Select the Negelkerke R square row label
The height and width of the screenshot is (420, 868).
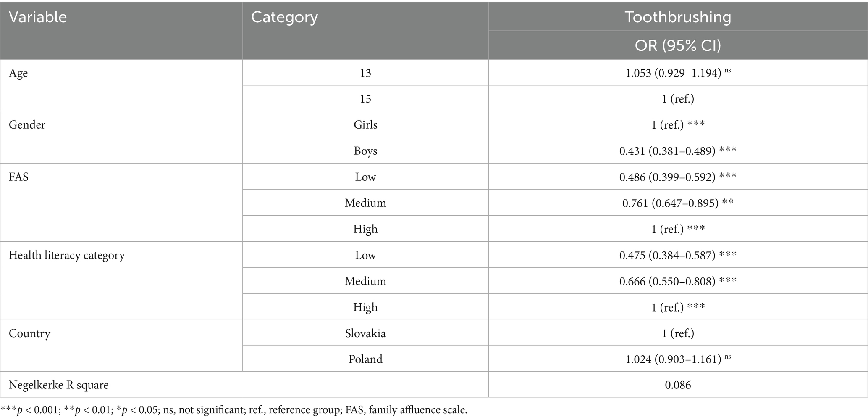pos(58,385)
